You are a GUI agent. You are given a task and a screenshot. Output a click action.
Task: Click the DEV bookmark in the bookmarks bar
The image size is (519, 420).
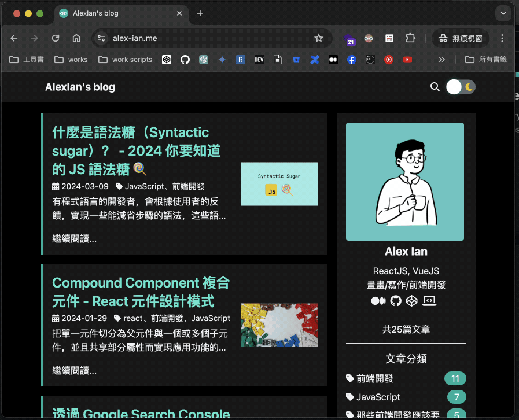(259, 60)
